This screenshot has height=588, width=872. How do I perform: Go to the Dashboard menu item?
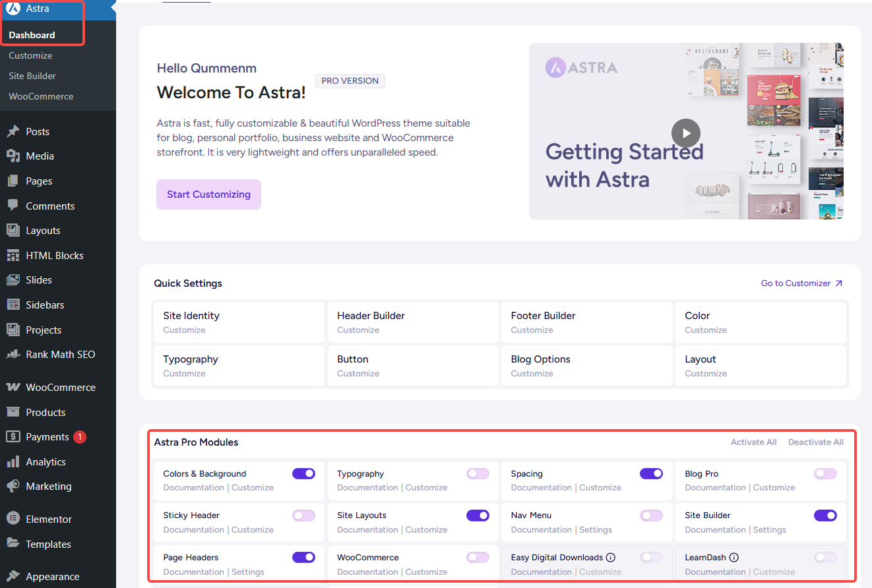(x=30, y=35)
